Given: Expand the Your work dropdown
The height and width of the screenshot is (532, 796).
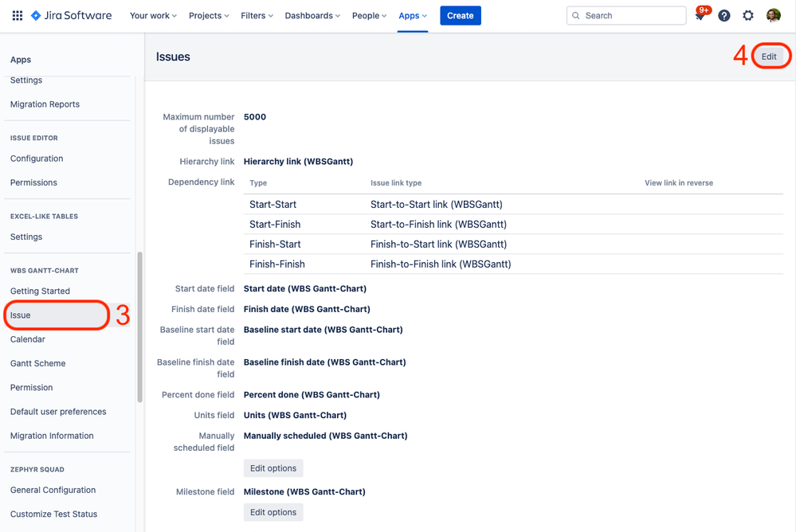Looking at the screenshot, I should (x=153, y=16).
